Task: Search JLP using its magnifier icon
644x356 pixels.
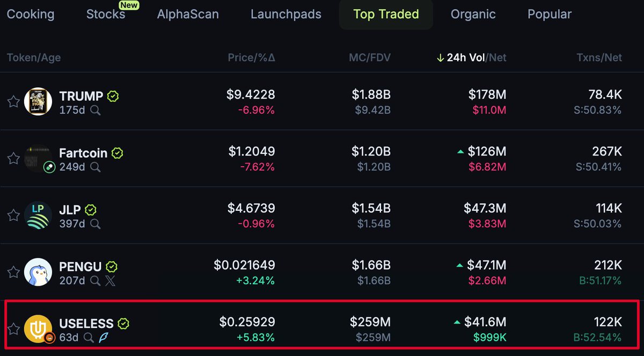Action: coord(95,224)
